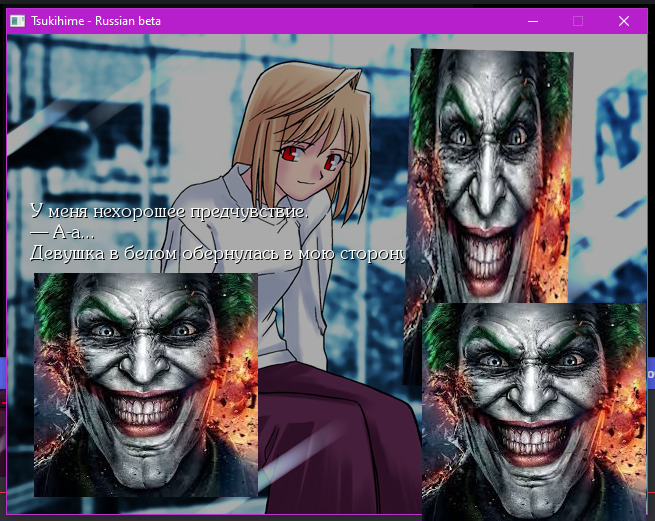Click the blonde girl's red eye

(290, 154)
